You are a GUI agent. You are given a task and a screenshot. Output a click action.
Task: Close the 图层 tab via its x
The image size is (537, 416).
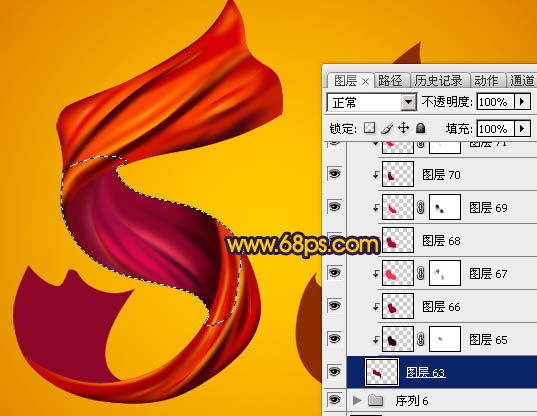(365, 81)
